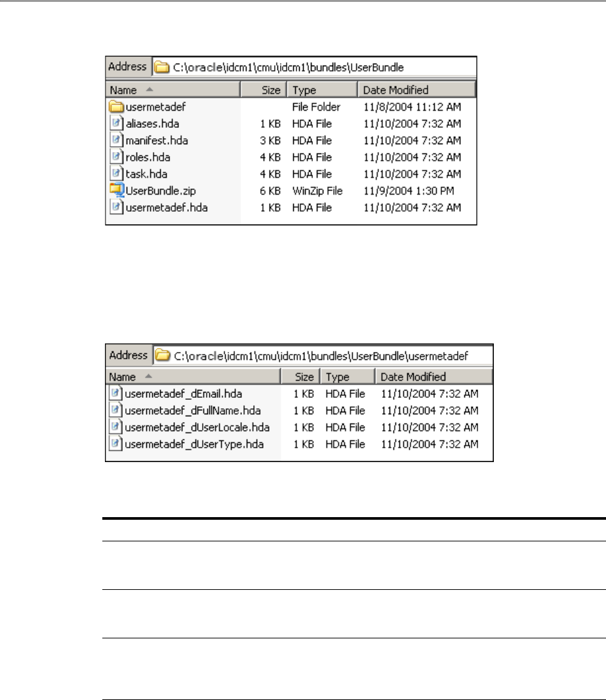Sort by Name in UserBundle window

173,90
